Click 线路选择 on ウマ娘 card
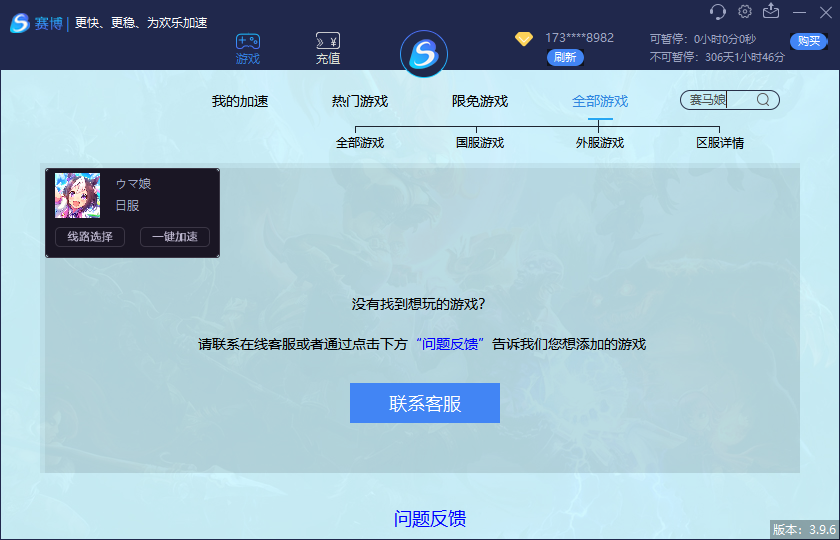Screen dimensions: 840x540 [90, 237]
